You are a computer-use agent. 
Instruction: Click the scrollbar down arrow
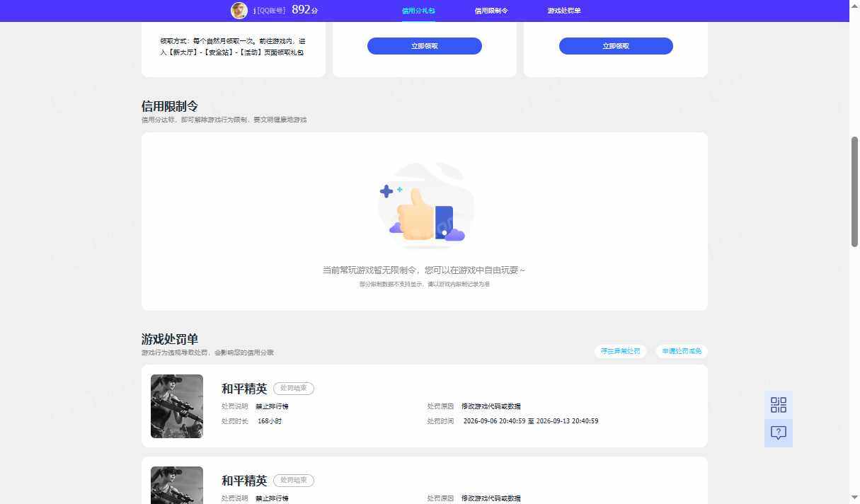click(x=854, y=498)
